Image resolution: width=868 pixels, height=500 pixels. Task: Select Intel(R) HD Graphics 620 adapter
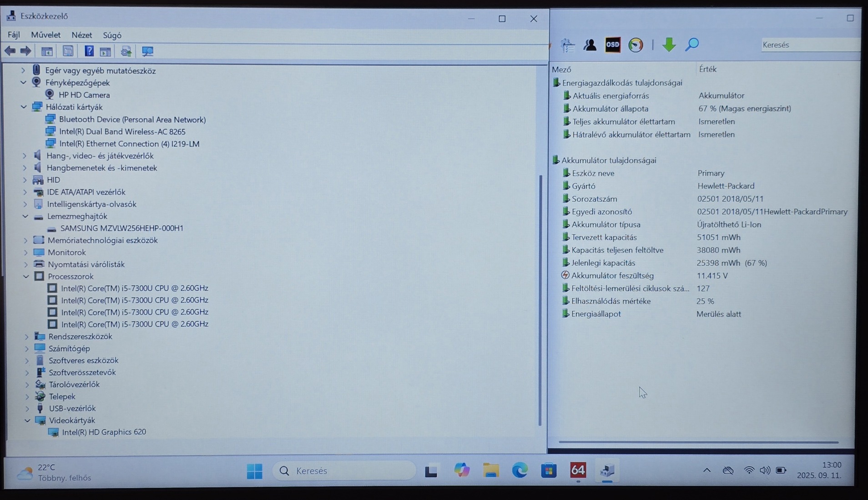pyautogui.click(x=104, y=432)
